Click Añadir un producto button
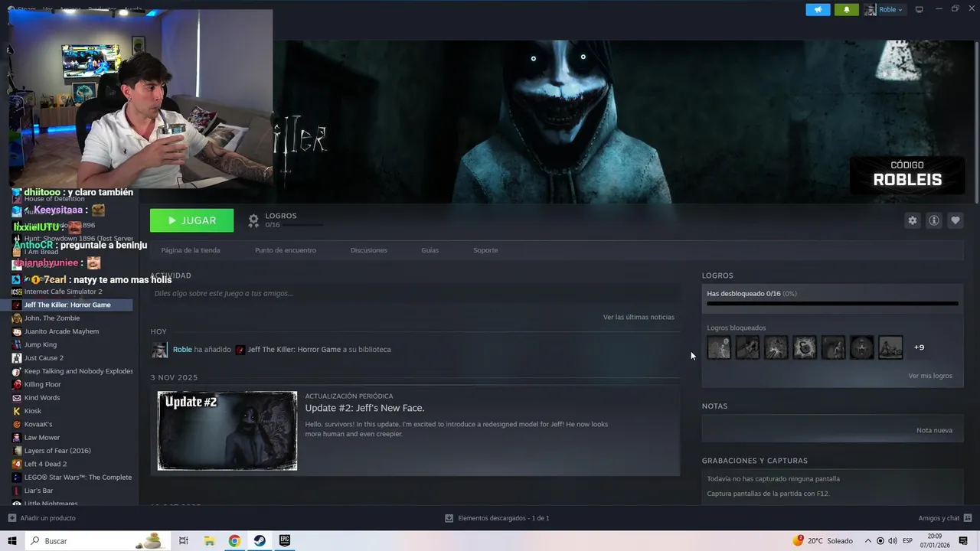 click(x=41, y=518)
